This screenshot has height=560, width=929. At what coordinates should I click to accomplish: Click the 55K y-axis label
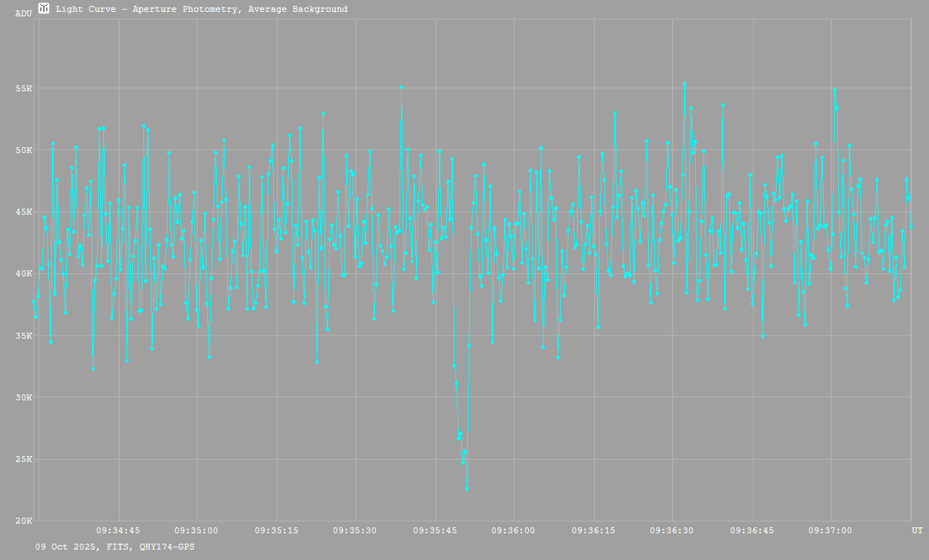pyautogui.click(x=24, y=88)
